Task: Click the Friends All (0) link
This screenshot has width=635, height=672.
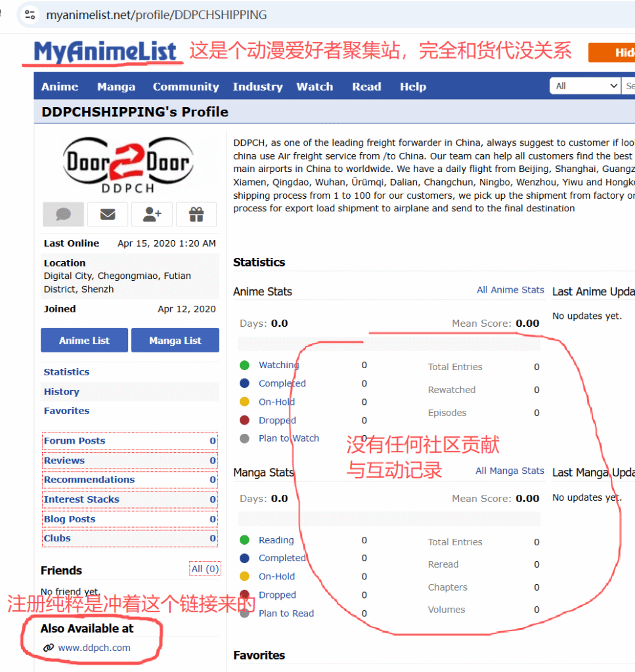Action: click(205, 569)
